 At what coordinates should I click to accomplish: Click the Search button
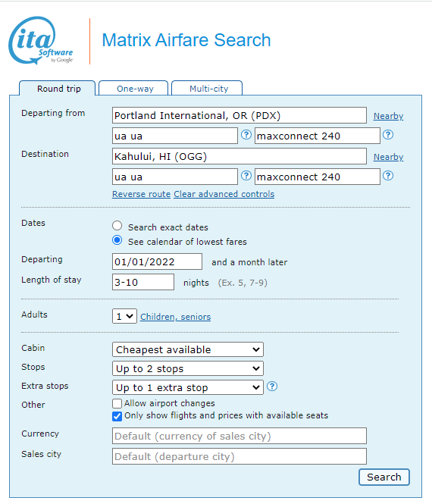(x=384, y=477)
